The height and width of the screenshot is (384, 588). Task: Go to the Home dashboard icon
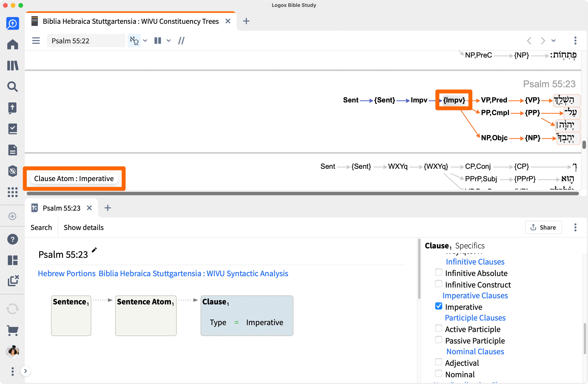coord(13,44)
